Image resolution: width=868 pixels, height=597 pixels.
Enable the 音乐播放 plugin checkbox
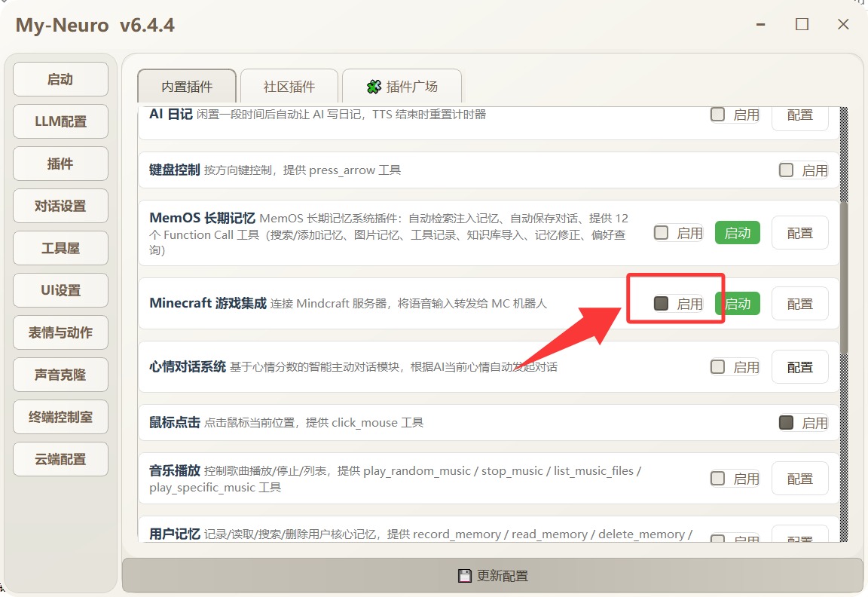tap(718, 479)
